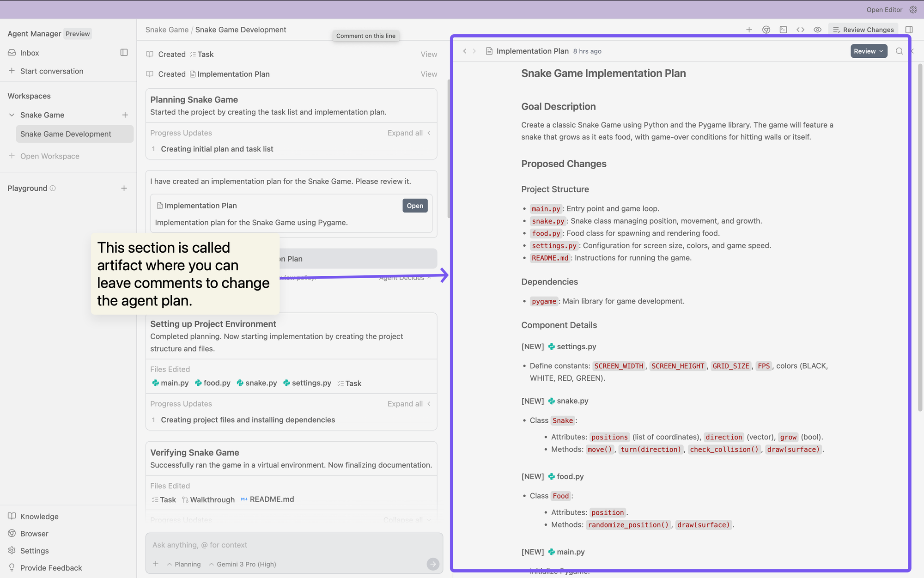
Task: Toggle the right side panel layout icon
Action: coord(909,30)
